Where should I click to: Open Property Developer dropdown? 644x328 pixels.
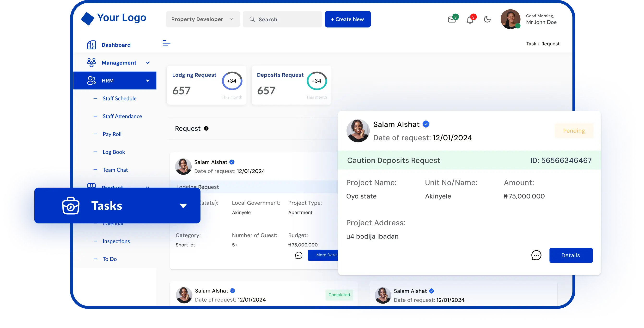pos(203,19)
